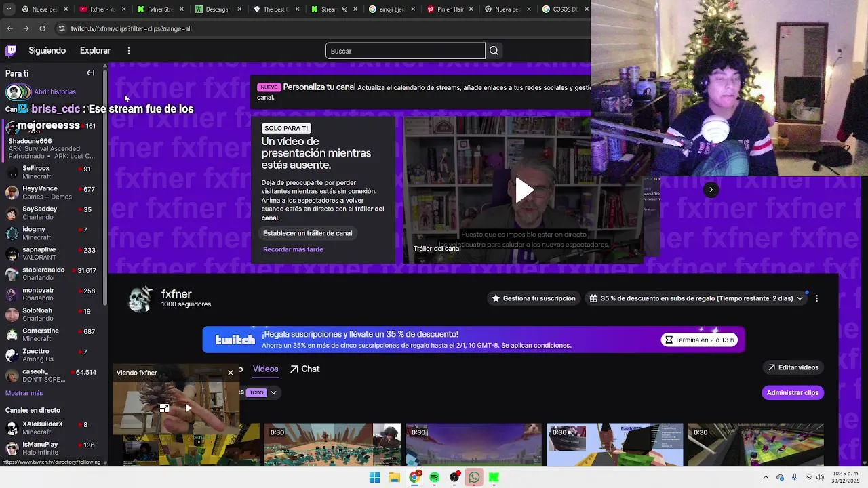Open Spotify from the taskbar
This screenshot has height=488, width=868.
click(x=434, y=477)
